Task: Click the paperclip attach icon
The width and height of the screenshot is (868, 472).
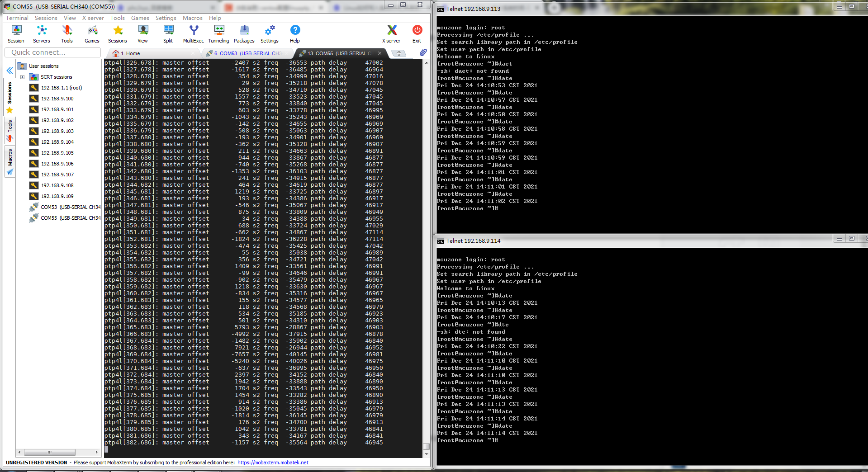Action: pos(423,52)
